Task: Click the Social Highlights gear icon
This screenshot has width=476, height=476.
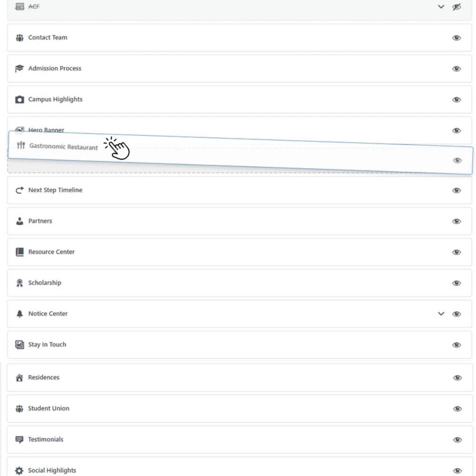Action: pyautogui.click(x=19, y=471)
